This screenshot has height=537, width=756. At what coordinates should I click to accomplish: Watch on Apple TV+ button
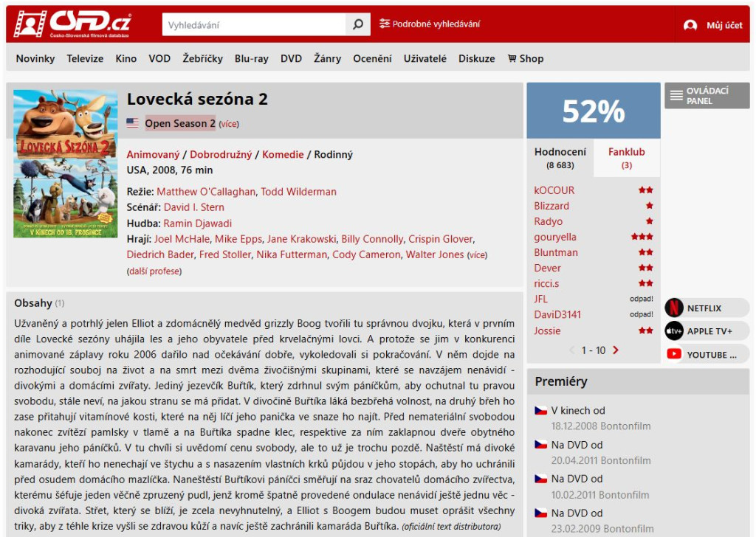click(707, 331)
